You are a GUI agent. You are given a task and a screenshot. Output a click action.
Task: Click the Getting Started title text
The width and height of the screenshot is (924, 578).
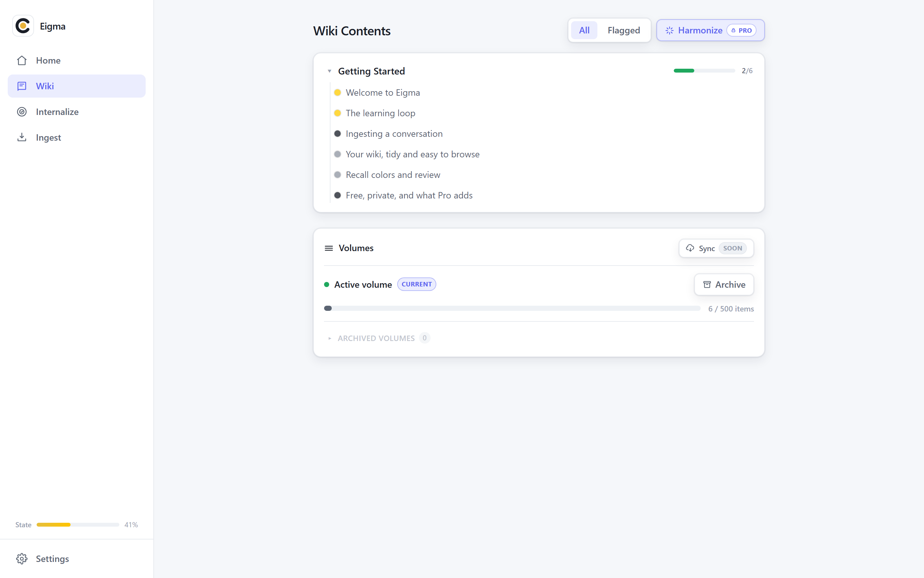[371, 71]
